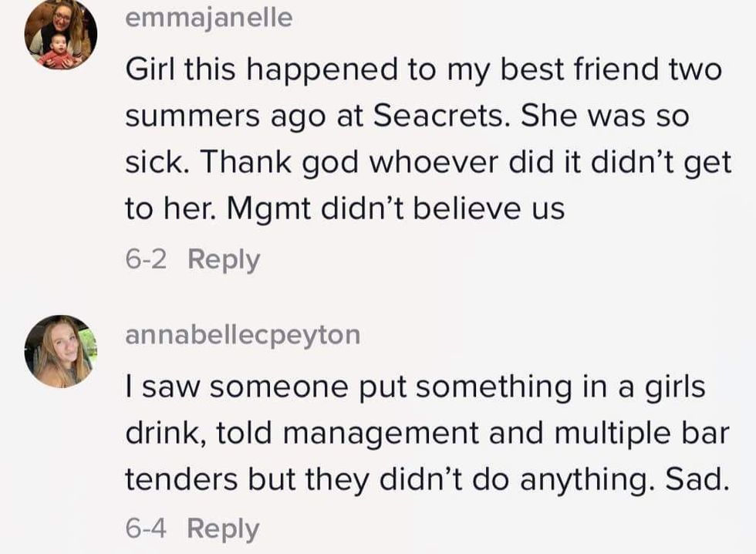Screen dimensions: 756x554
Task: Reply to annabellecpeyton's comment
Action: [224, 529]
